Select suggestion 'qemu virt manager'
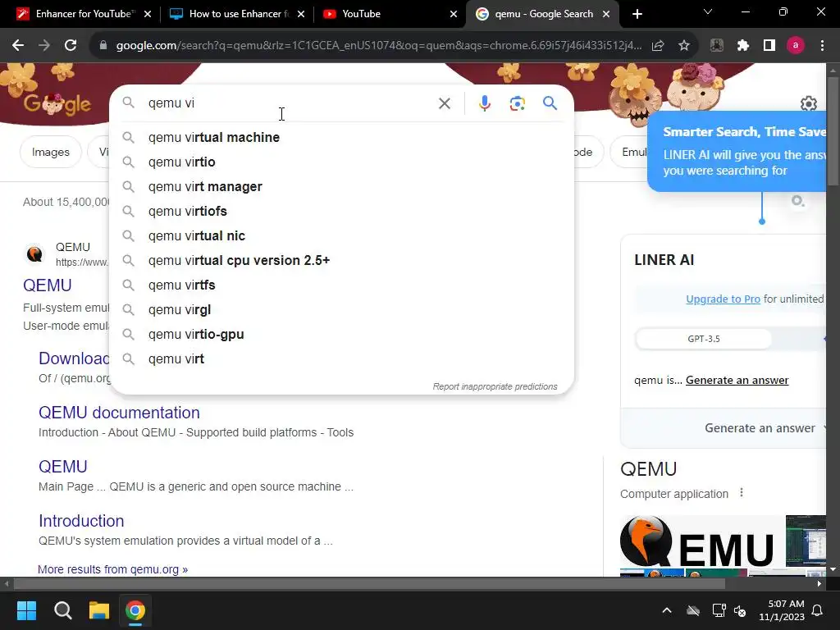The height and width of the screenshot is (630, 840). tap(342, 186)
